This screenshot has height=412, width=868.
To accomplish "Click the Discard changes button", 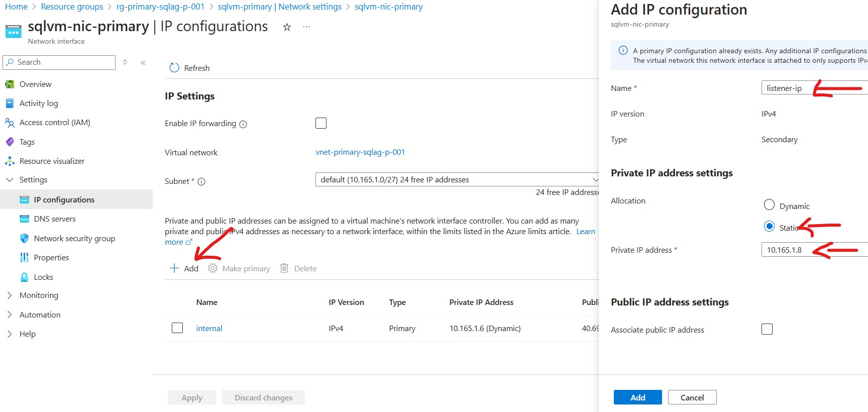I will (263, 397).
